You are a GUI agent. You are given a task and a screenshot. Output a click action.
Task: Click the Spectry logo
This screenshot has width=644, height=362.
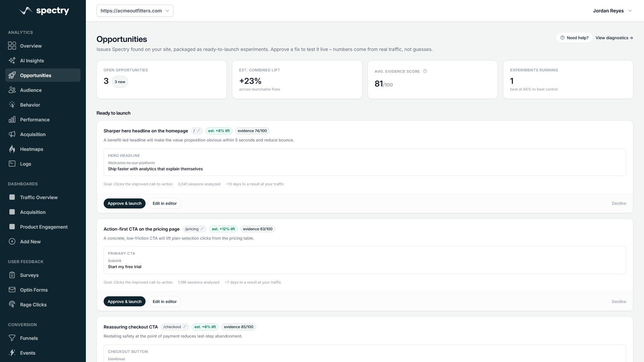pos(44,11)
